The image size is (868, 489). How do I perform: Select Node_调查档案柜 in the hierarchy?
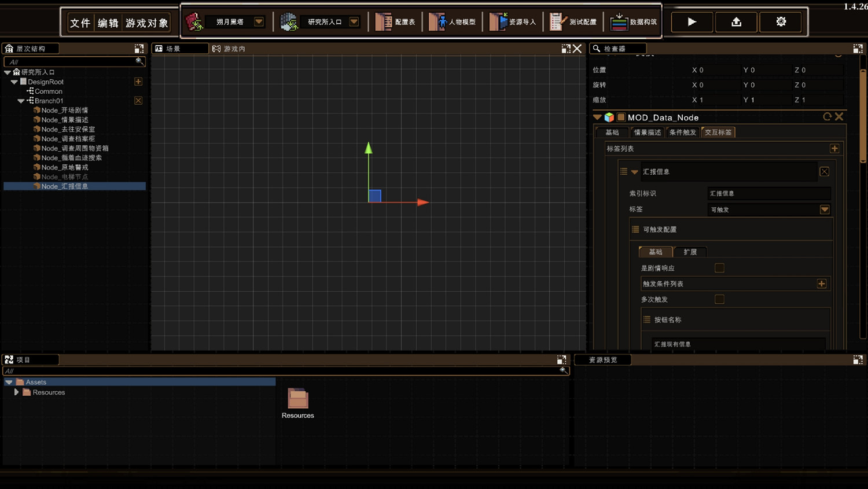[68, 139]
